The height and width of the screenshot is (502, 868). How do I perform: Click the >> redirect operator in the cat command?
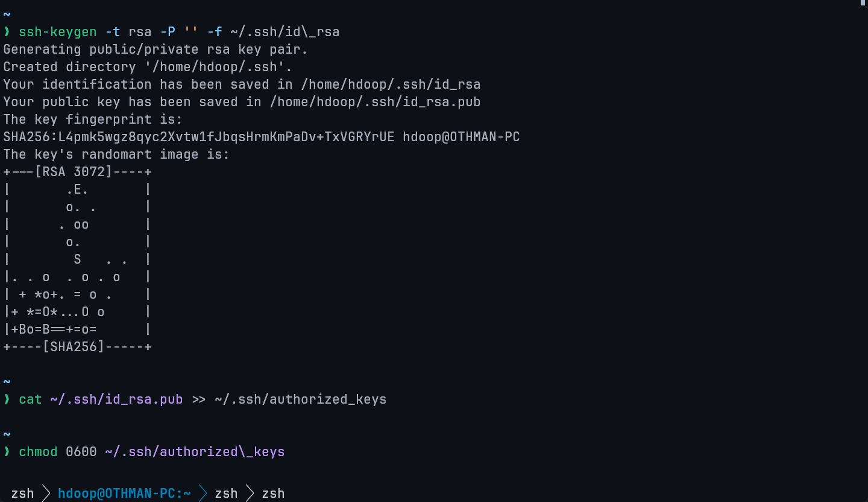coord(199,399)
